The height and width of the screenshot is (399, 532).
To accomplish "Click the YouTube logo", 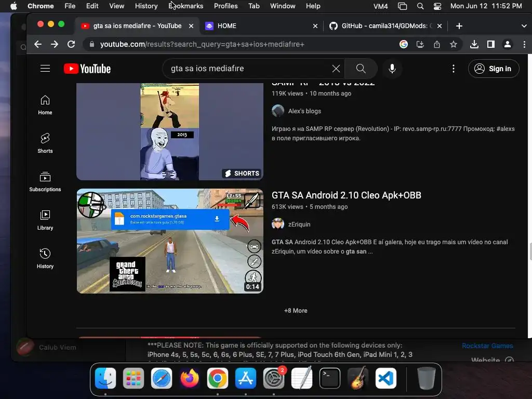I will (x=87, y=69).
